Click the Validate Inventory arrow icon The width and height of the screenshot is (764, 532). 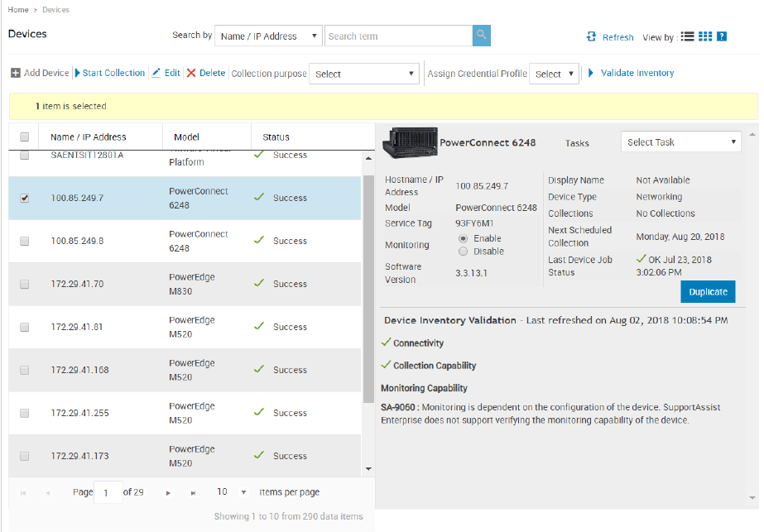pyautogui.click(x=590, y=73)
